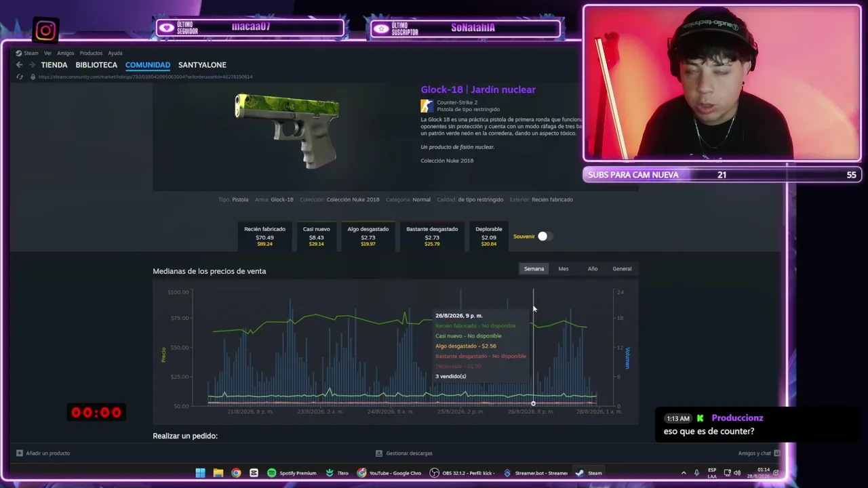Open the SANTYALONE profile tab

(202, 65)
